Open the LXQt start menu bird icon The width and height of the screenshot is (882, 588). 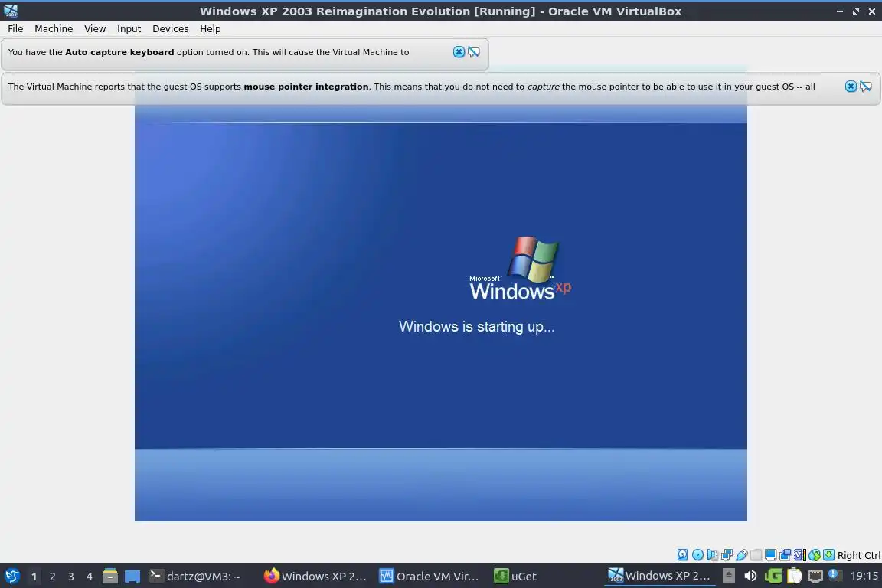11,576
